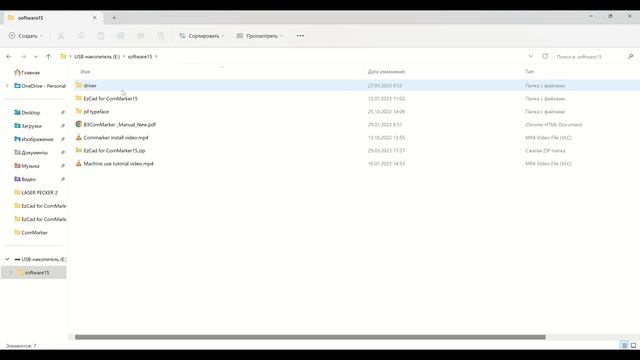Open Документы (Documents) in sidebar
The height and width of the screenshot is (360, 640).
coord(31,153)
